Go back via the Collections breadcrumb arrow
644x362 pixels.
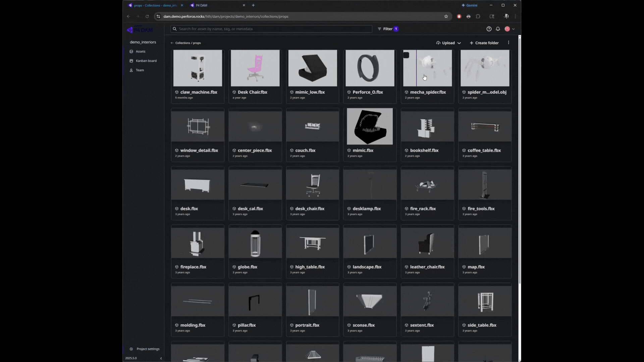coord(172,43)
